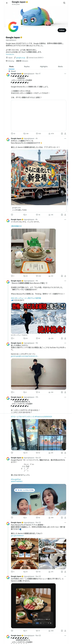
Task: Open three-dot menu on pinned Nov 17 post
Action: pyautogui.click(x=65, y=74)
